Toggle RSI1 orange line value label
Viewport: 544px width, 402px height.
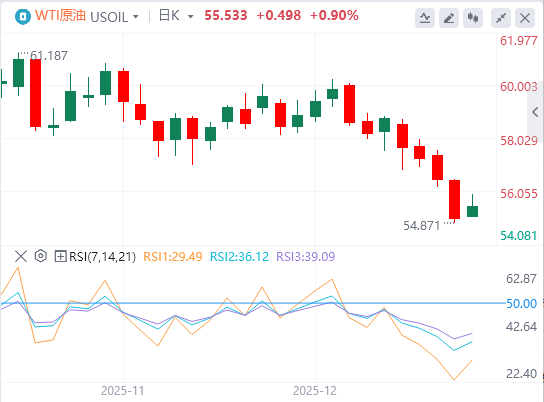173,257
